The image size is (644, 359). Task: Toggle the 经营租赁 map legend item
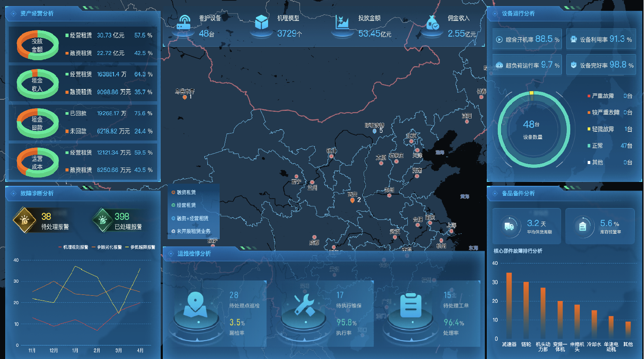[x=184, y=205]
